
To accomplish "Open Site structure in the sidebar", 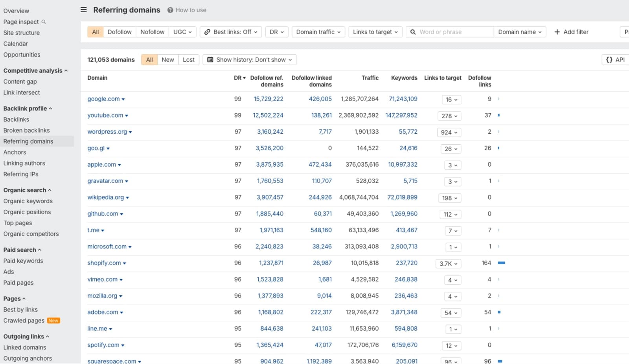I will (22, 33).
